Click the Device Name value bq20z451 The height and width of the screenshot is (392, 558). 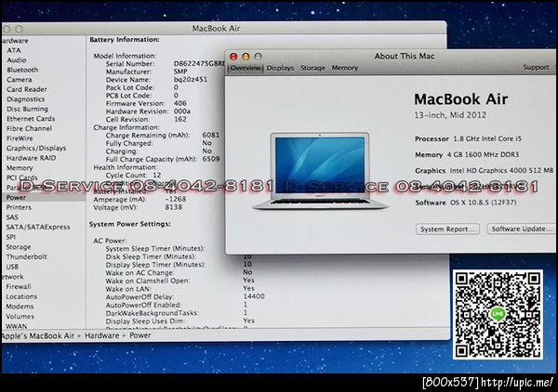point(191,80)
